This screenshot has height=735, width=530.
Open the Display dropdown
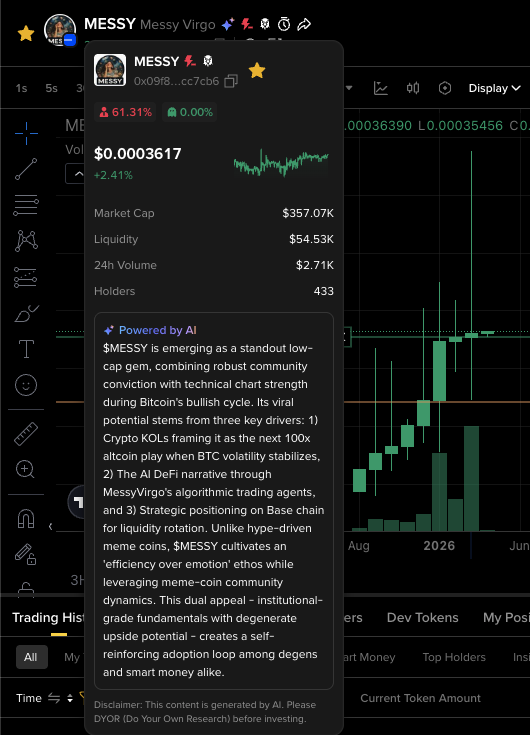[x=494, y=88]
